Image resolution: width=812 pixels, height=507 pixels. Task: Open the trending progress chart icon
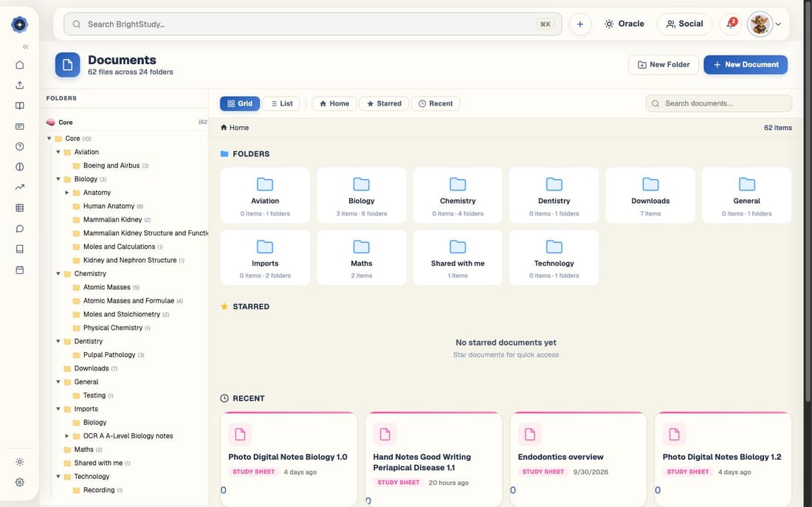pos(20,187)
